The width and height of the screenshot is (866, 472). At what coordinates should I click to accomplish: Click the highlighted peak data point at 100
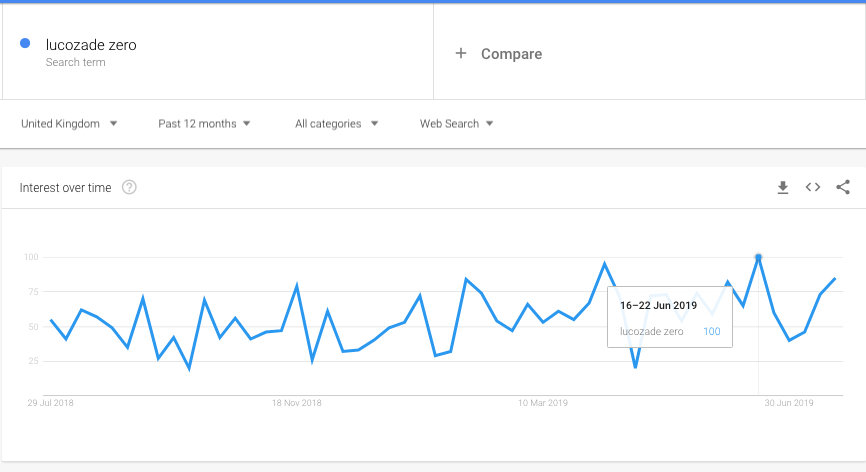coord(758,257)
